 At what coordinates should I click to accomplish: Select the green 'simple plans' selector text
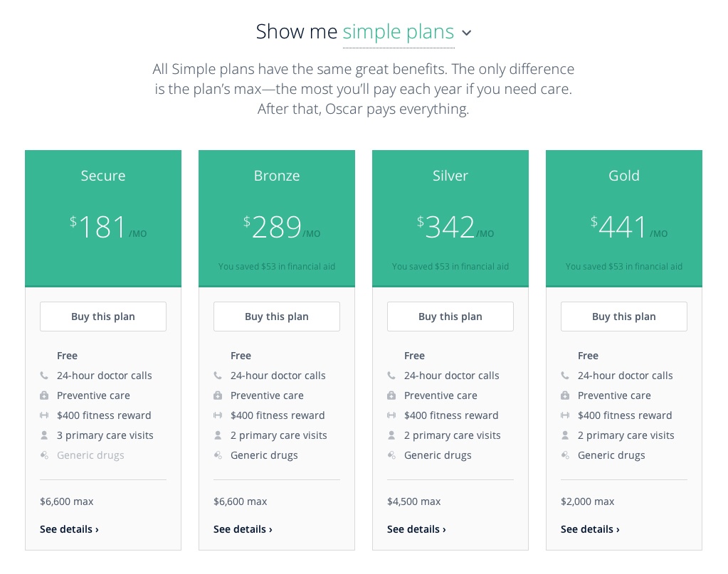[x=399, y=32]
